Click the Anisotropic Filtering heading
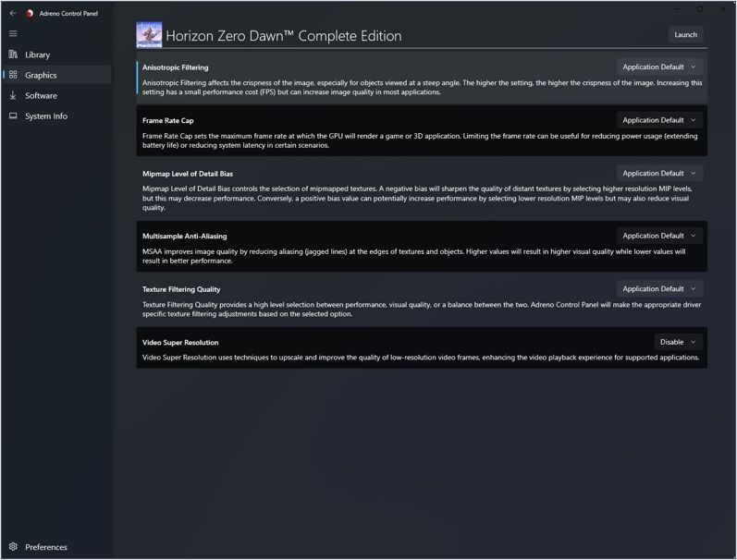This screenshot has width=737, height=560. point(176,67)
